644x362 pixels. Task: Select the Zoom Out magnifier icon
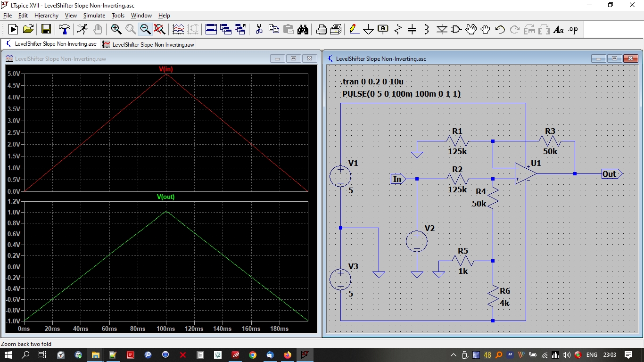click(x=145, y=29)
